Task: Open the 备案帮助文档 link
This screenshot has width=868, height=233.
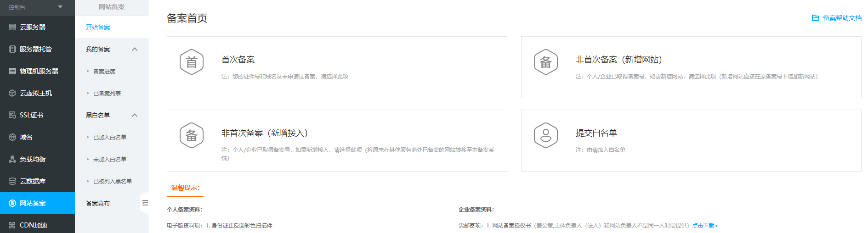Action: tap(842, 18)
